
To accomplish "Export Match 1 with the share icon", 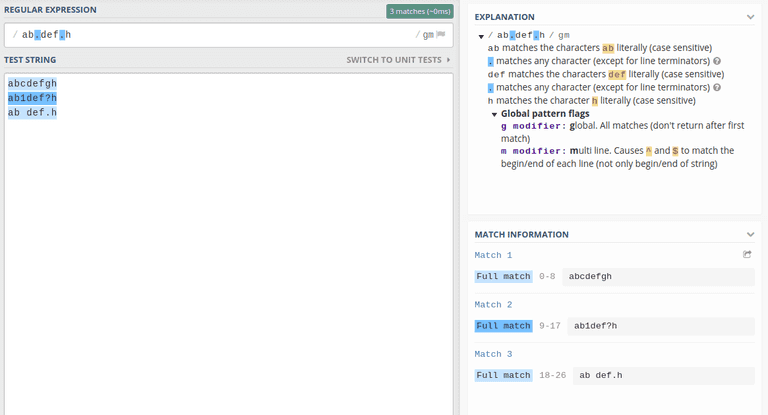I will pos(747,254).
